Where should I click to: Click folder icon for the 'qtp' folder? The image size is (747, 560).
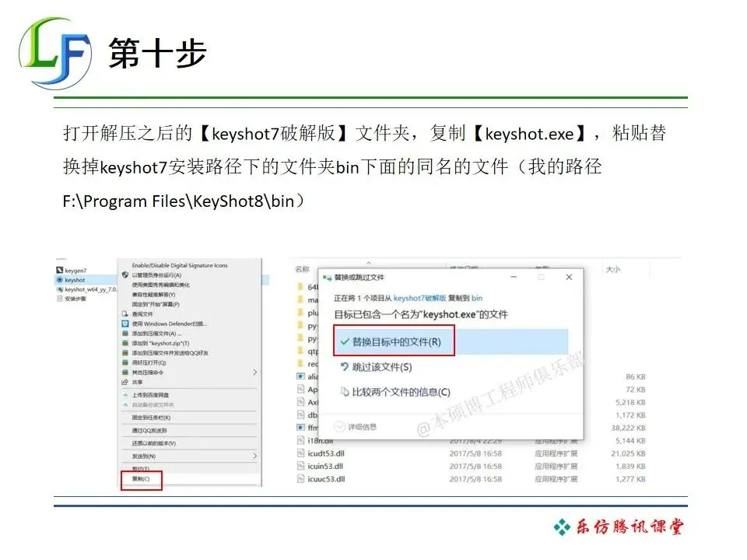point(300,351)
